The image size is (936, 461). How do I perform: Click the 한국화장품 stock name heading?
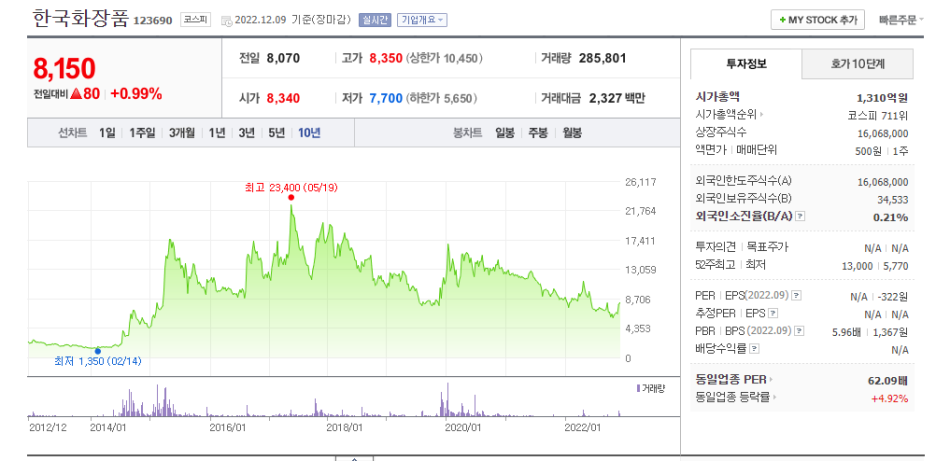click(x=81, y=18)
